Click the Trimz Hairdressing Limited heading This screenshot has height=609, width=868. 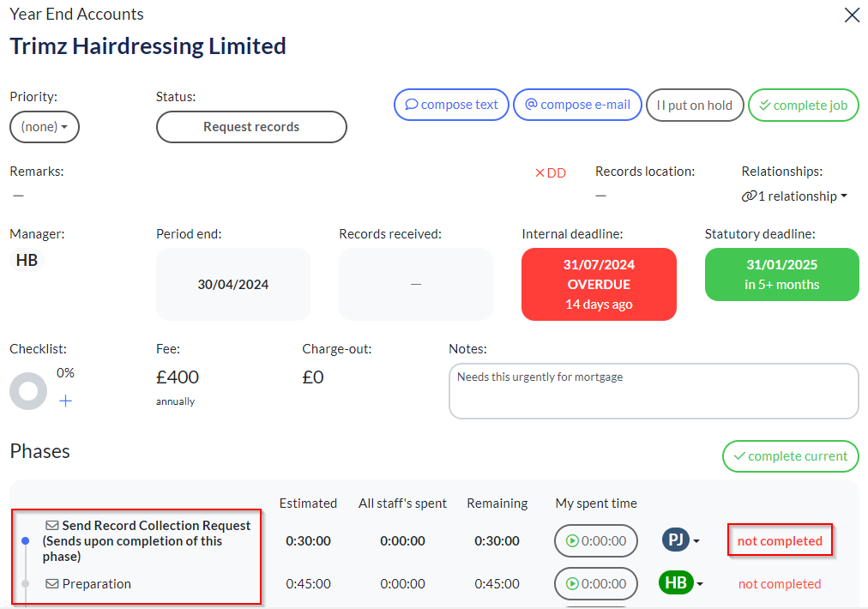pos(148,46)
